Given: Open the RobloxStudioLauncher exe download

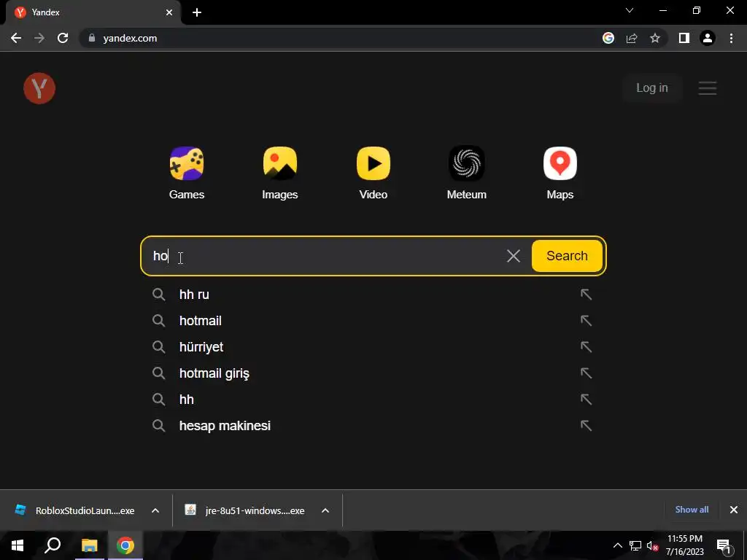Looking at the screenshot, I should tap(76, 510).
